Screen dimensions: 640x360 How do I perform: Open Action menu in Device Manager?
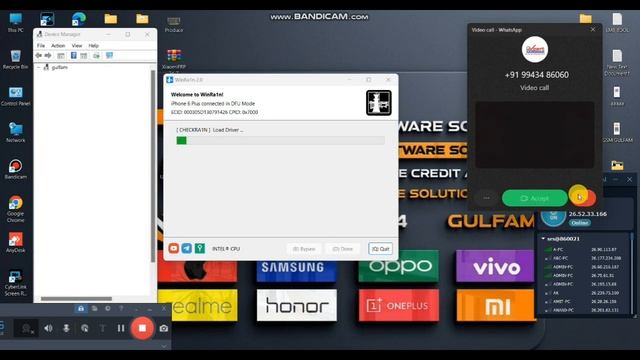tap(58, 46)
